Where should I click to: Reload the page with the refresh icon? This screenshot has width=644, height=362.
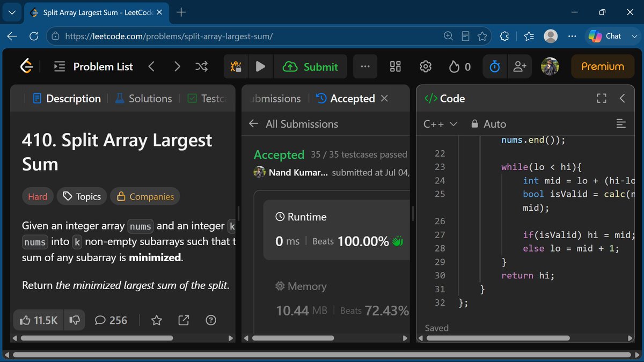click(x=33, y=36)
